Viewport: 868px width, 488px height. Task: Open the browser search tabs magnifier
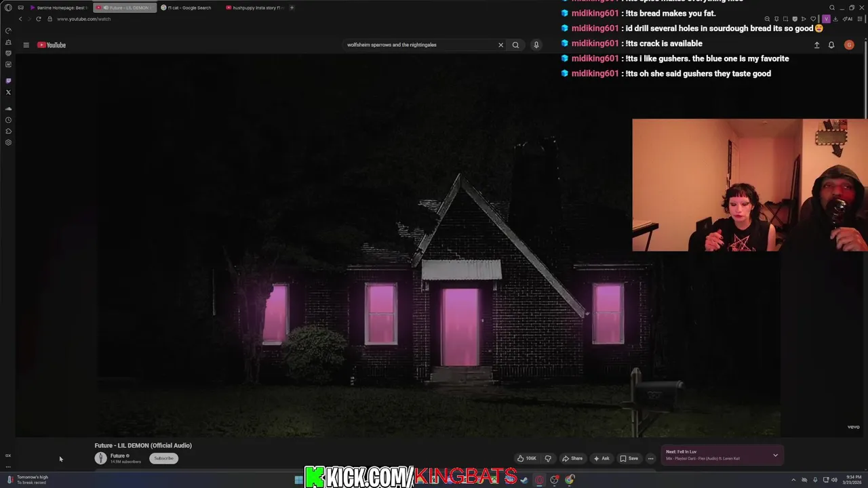click(832, 7)
